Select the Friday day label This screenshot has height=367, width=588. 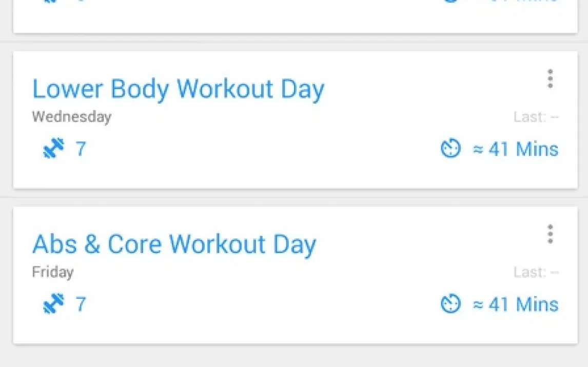click(x=52, y=272)
